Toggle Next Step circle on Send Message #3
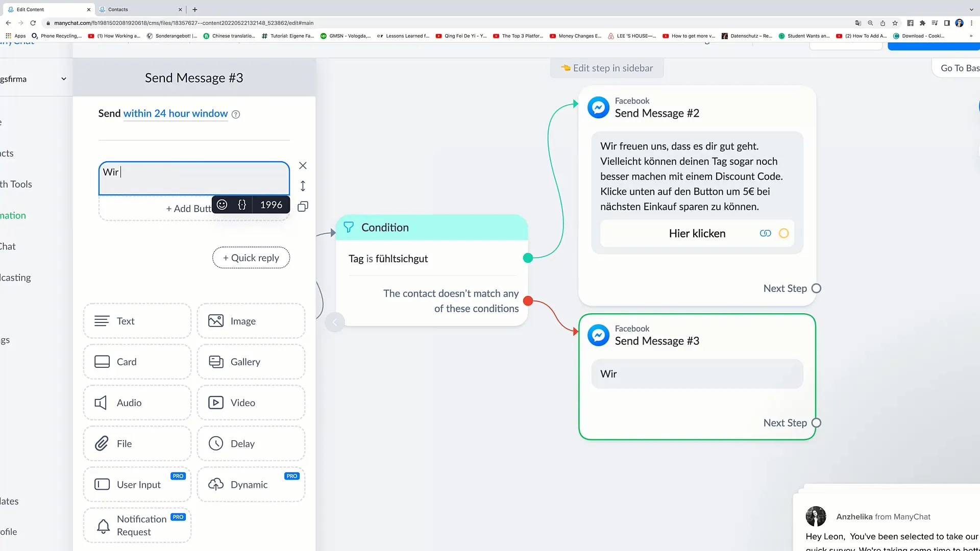980x551 pixels. (817, 422)
